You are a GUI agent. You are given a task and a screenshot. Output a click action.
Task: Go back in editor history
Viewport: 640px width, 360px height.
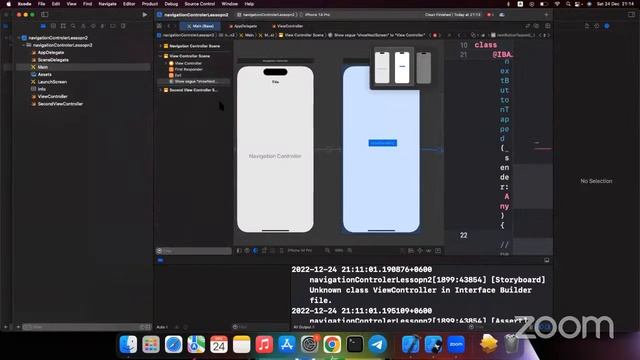[168, 26]
